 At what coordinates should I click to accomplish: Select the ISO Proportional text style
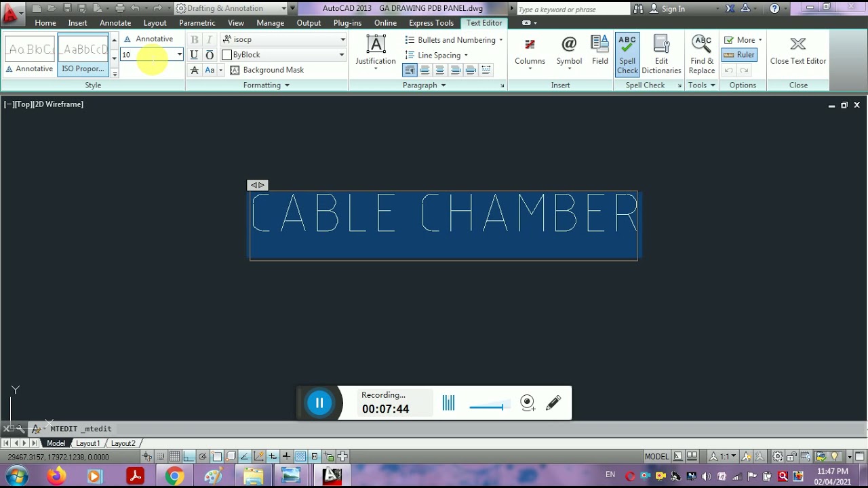point(83,54)
